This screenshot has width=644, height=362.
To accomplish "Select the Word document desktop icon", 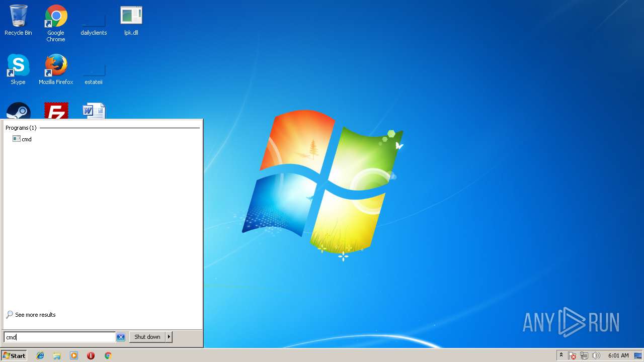I will (x=94, y=111).
